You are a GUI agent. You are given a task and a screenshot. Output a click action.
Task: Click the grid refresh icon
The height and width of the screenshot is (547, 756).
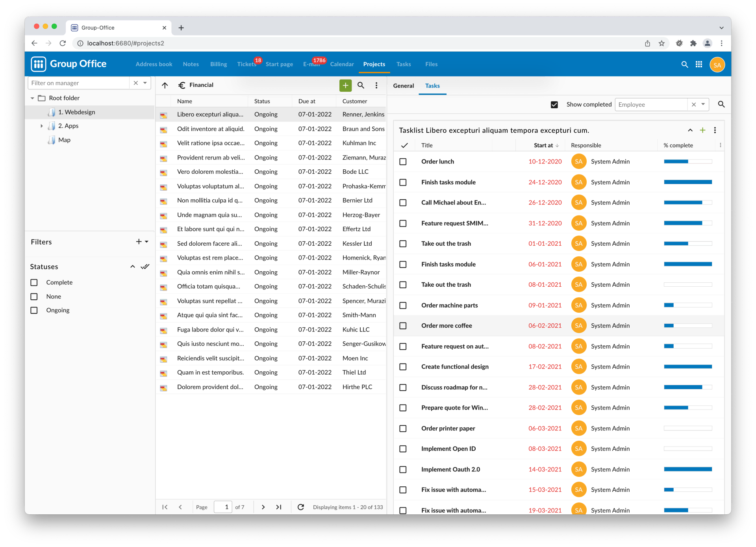(301, 507)
